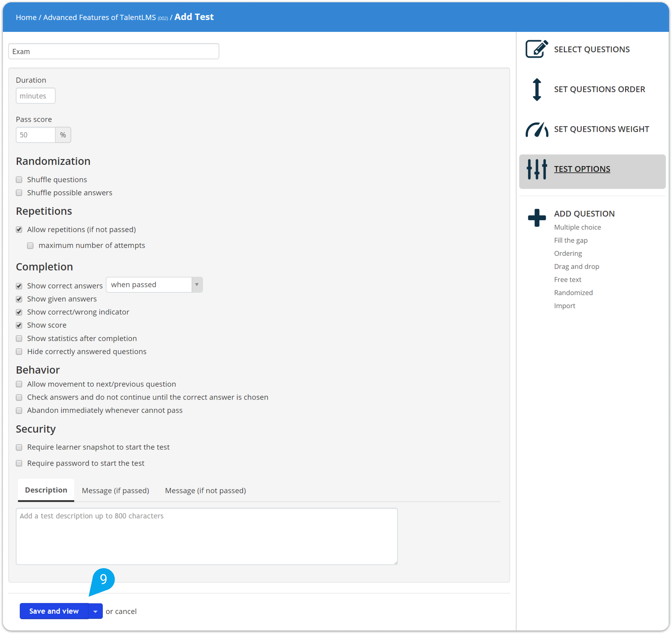Enable Hide correctly answered questions

[19, 352]
